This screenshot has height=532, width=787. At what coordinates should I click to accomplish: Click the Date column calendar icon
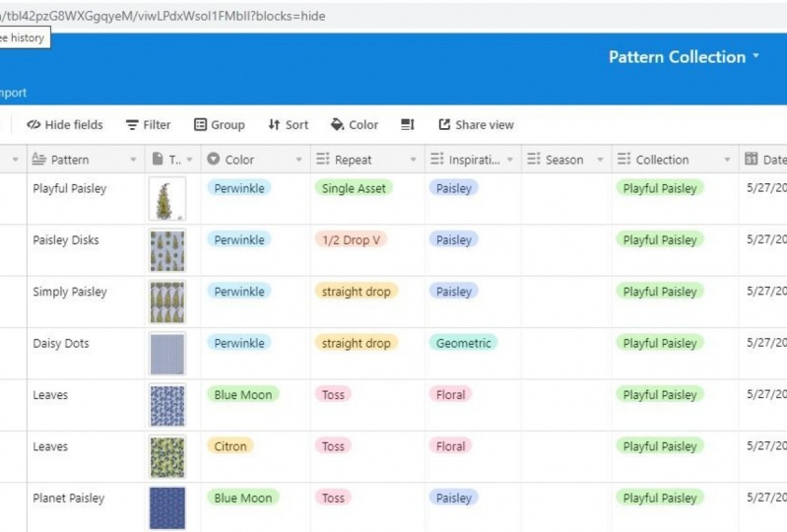[x=752, y=160]
